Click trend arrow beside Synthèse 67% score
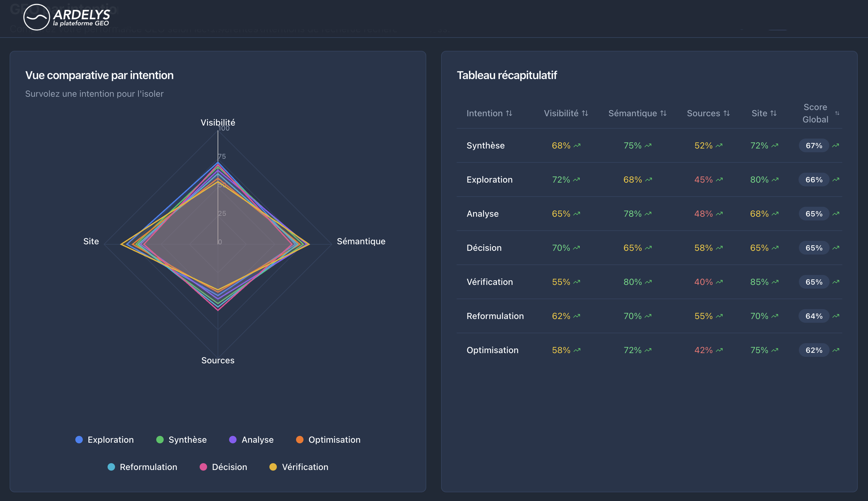Screen dimensions: 868x501 click(x=836, y=145)
